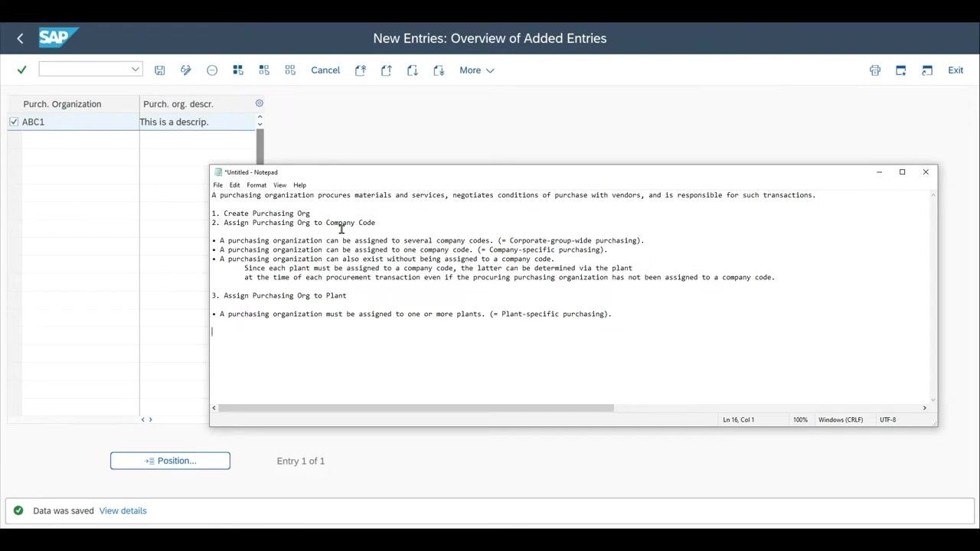Click the Print icon in SAP toolbar
This screenshot has height=551, width=980.
click(x=875, y=70)
